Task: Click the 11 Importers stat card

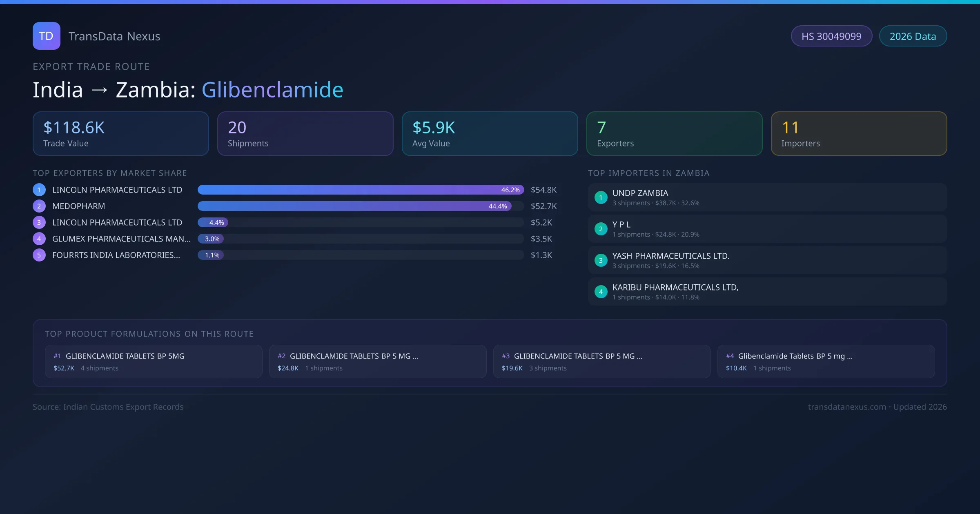Action: (859, 134)
